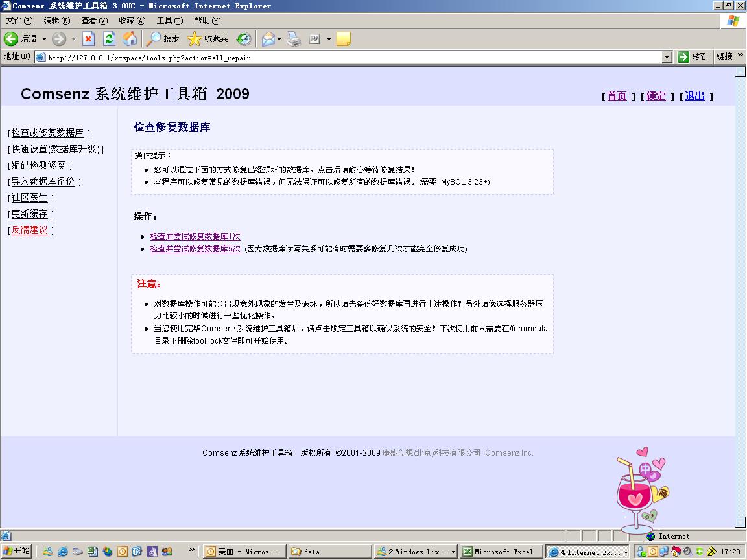Screen dimensions: 747x560
Task: Open 导入数据库备份 in sidebar
Action: (43, 181)
